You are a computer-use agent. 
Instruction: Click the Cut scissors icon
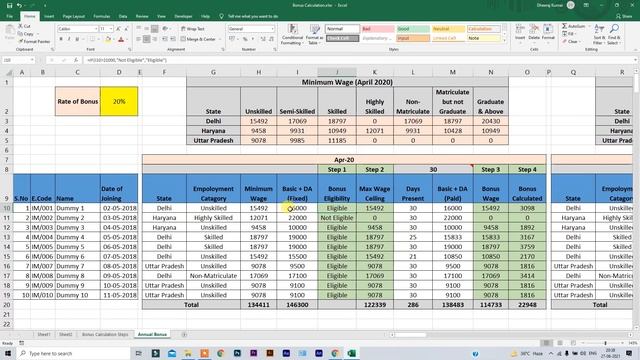click(x=21, y=26)
